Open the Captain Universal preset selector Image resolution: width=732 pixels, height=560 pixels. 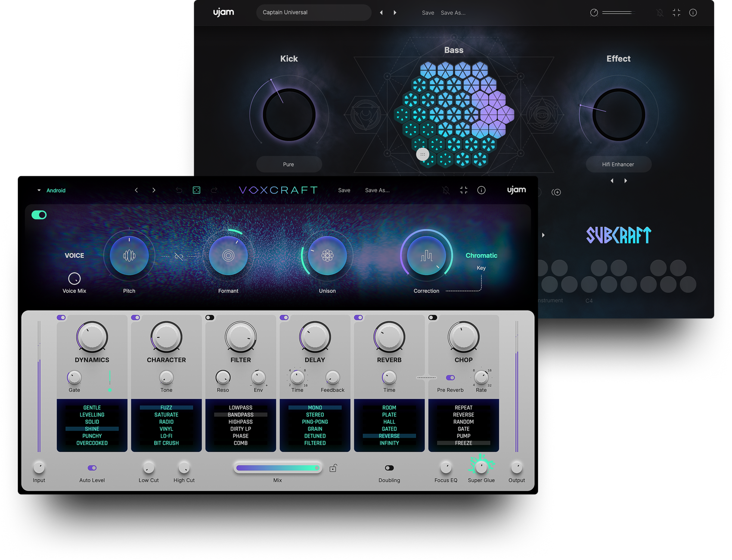pyautogui.click(x=313, y=12)
